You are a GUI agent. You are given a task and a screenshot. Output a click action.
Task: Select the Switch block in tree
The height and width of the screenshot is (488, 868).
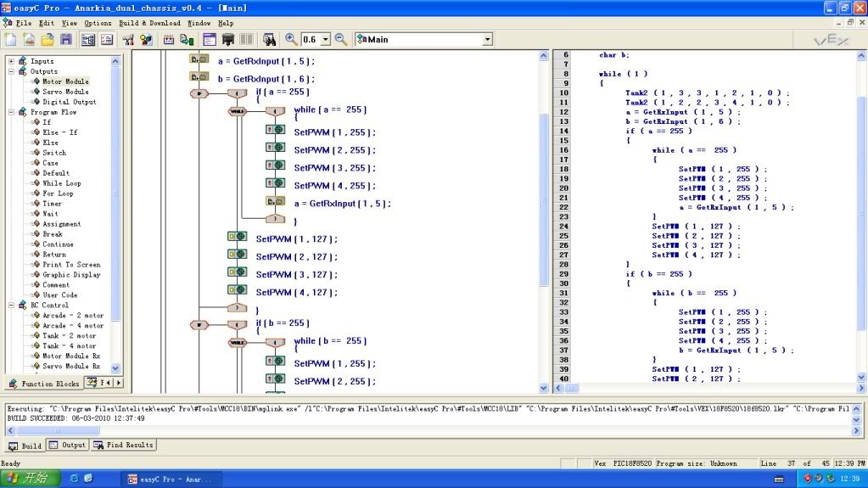54,153
